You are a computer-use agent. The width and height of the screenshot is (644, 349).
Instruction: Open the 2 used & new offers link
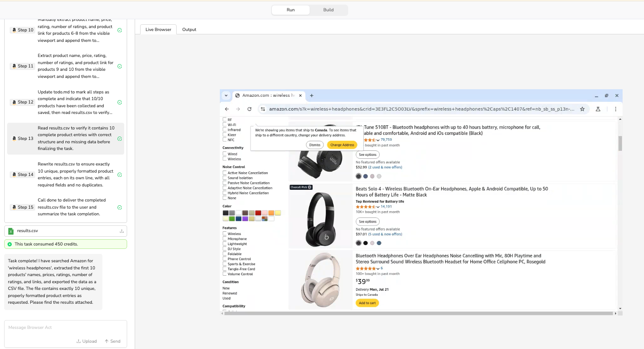click(385, 167)
